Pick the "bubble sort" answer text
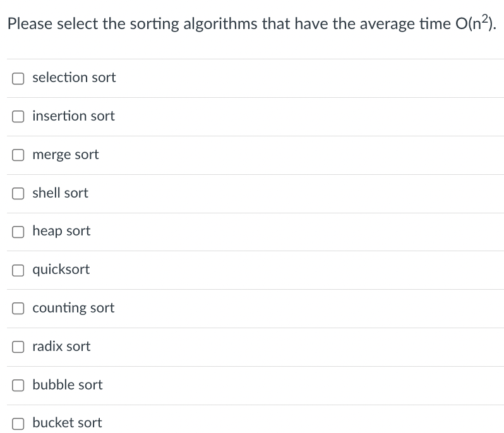 (x=68, y=384)
